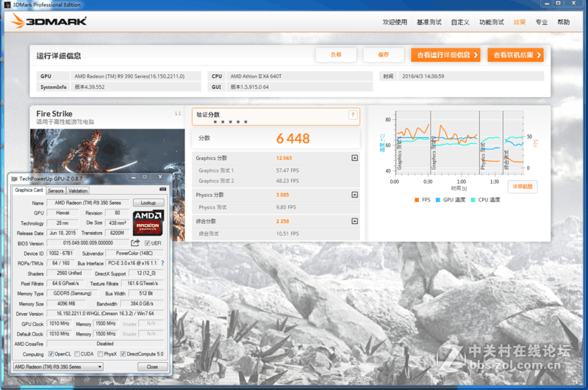Click the Physics score value 3 085
This screenshot has height=390, width=588.
point(282,195)
